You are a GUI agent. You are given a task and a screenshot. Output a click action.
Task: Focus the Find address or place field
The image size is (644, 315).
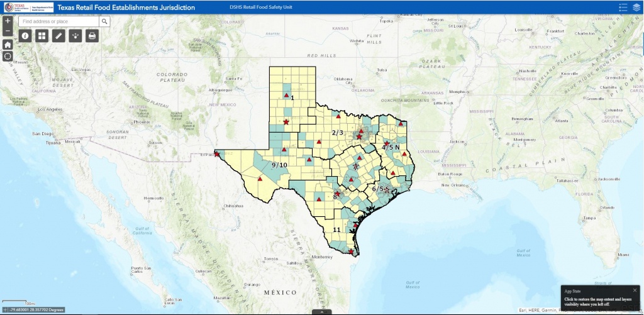pos(58,21)
